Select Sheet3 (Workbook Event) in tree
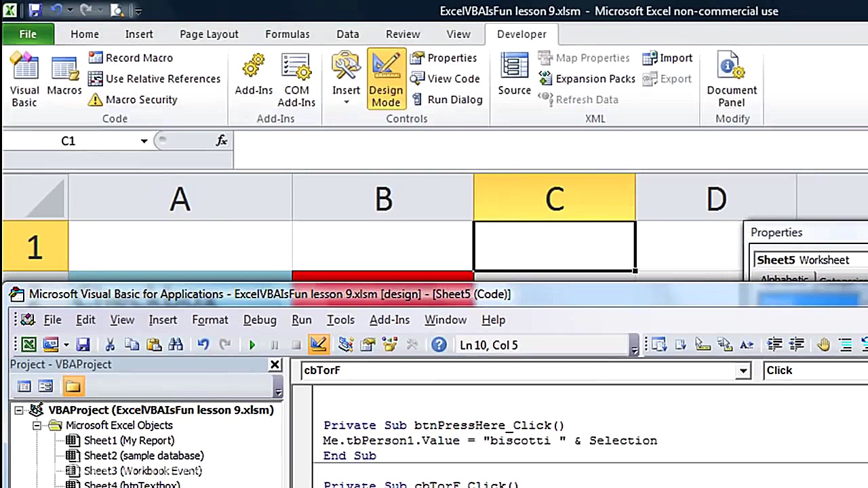This screenshot has width=868, height=488. [x=134, y=470]
